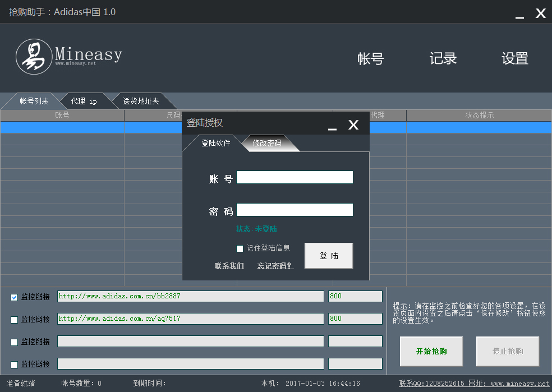The image size is (552, 392).
Task: Open the 记录 menu
Action: 443,58
